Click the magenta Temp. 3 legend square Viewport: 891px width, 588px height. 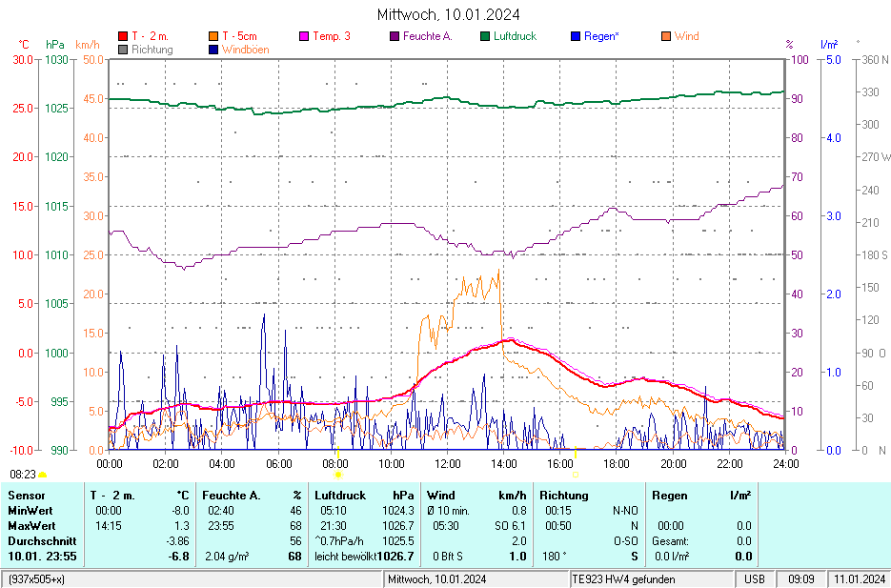coord(305,36)
